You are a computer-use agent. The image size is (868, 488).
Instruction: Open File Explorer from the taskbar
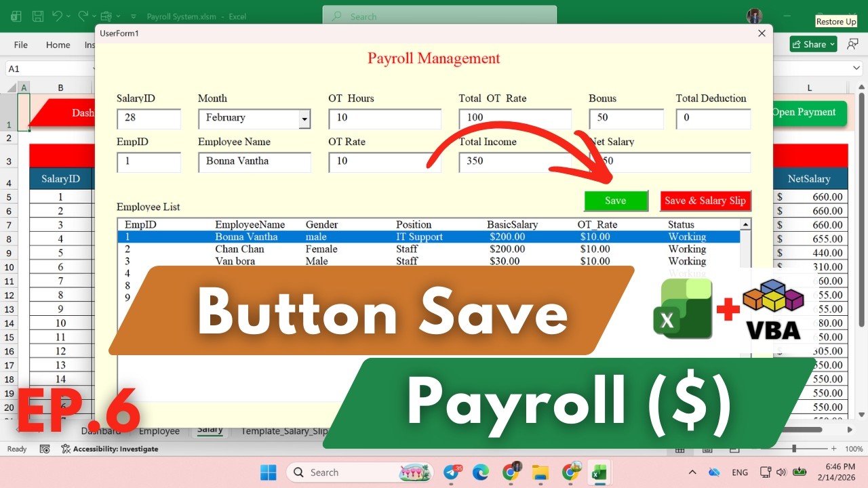540,472
